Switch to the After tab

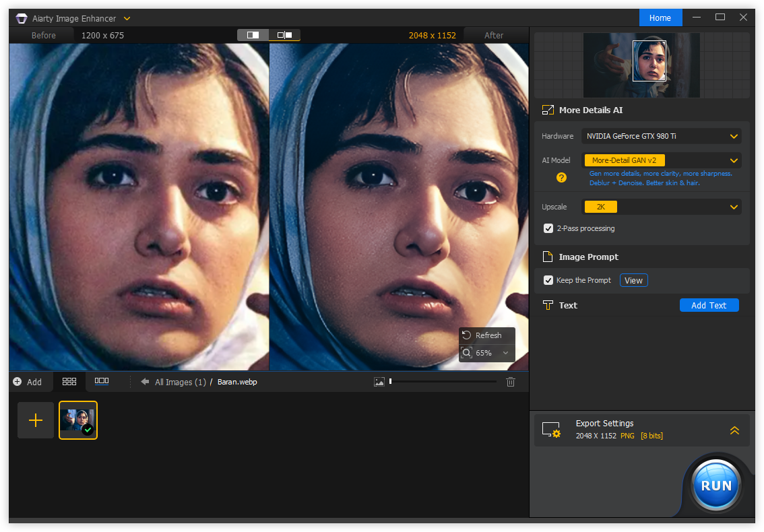pyautogui.click(x=494, y=36)
